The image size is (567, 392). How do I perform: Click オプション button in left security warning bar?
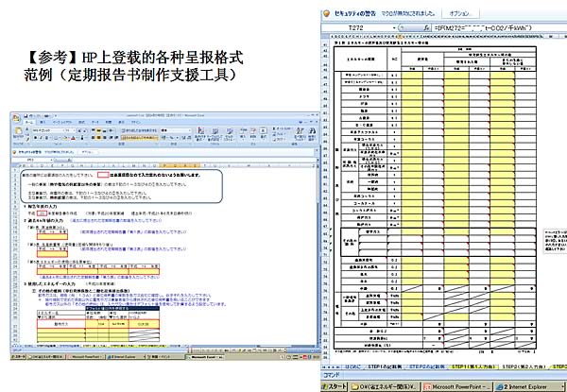pyautogui.click(x=88, y=152)
